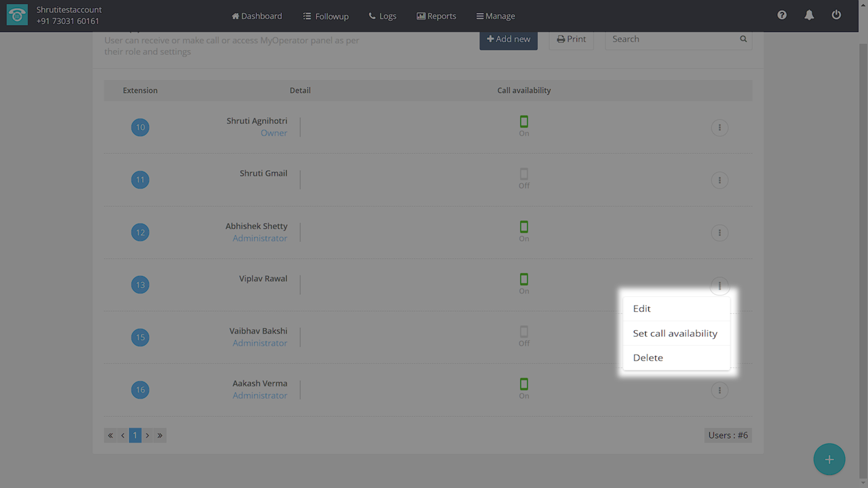Viewport: 868px width, 488px height.
Task: Select Edit from the context menu
Action: pyautogui.click(x=642, y=308)
